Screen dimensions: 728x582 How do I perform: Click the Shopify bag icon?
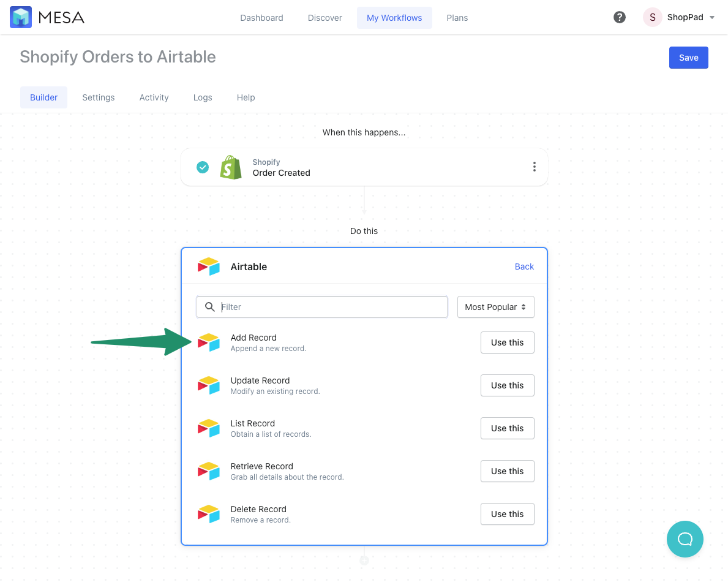[x=231, y=167]
